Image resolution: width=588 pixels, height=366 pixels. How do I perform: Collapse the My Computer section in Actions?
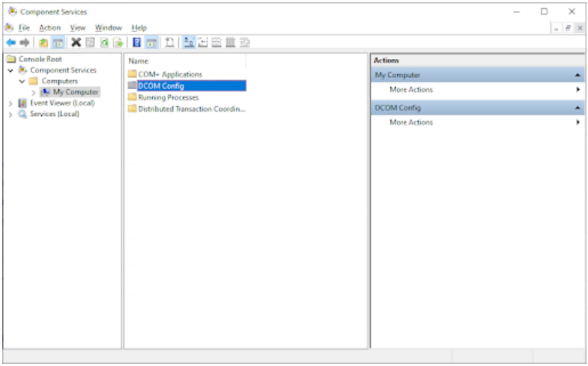pos(578,76)
